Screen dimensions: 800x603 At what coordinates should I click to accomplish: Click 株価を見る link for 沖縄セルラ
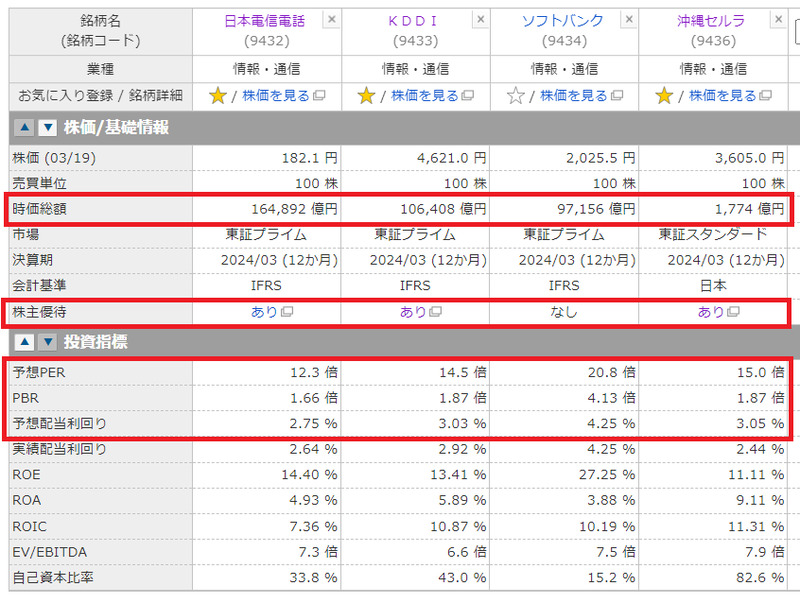(723, 95)
